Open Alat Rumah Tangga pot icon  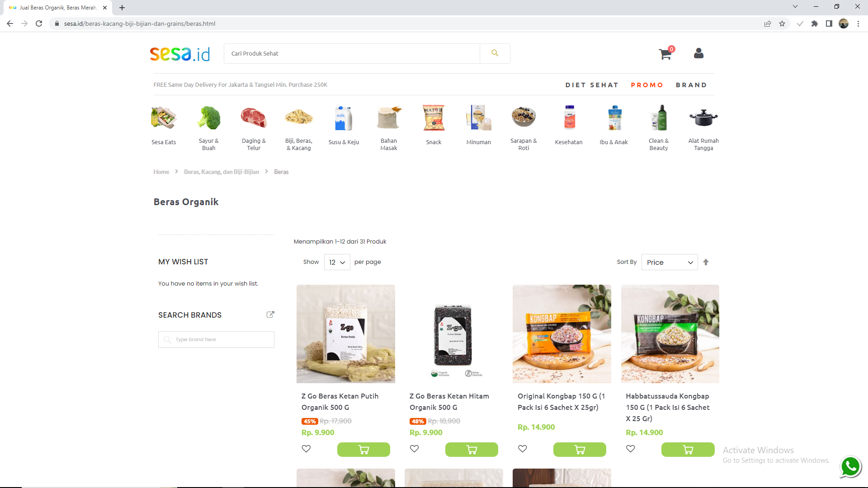click(703, 117)
